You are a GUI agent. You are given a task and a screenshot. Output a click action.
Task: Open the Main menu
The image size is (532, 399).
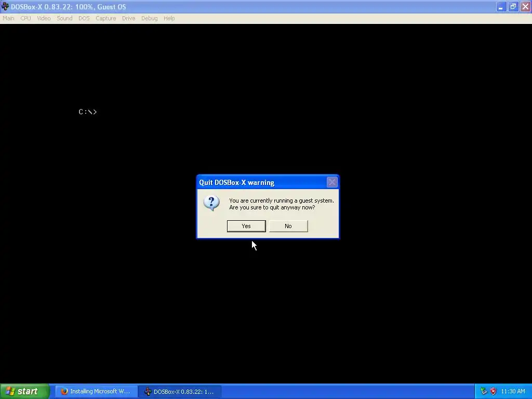8,18
